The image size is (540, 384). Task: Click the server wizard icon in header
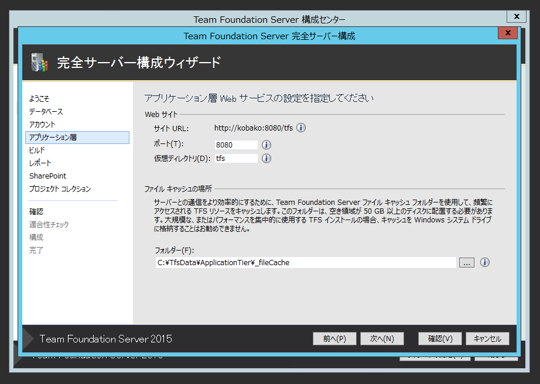pyautogui.click(x=39, y=62)
